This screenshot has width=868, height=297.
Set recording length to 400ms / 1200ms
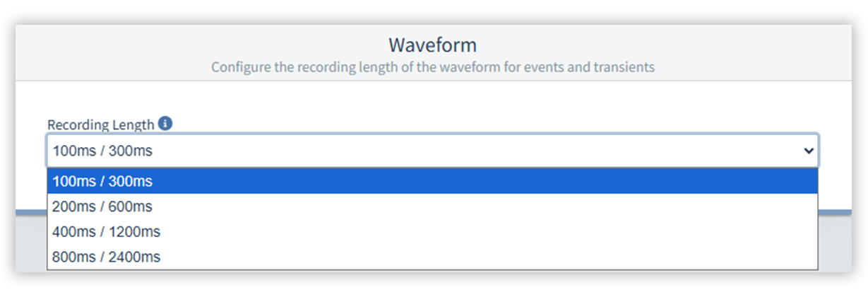point(106,232)
